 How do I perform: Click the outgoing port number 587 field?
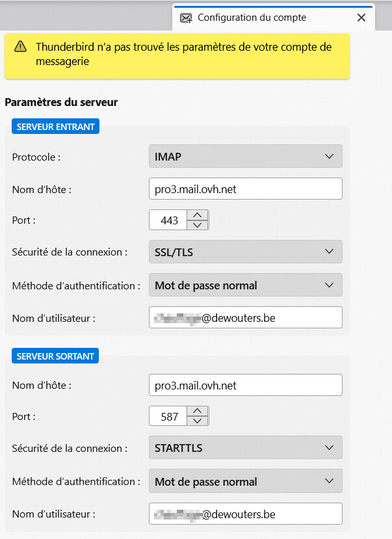[x=168, y=416]
